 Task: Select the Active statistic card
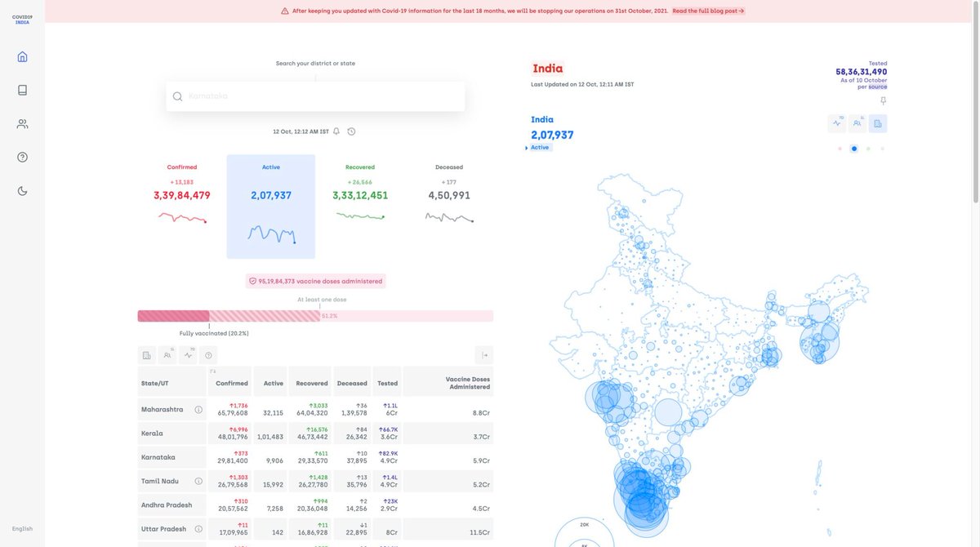click(271, 207)
